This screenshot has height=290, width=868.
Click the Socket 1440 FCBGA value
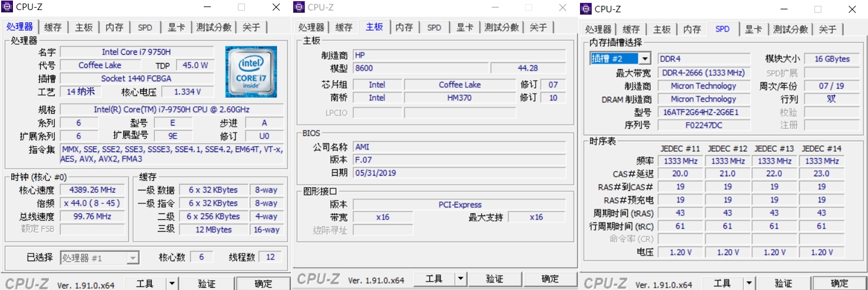pyautogui.click(x=137, y=78)
